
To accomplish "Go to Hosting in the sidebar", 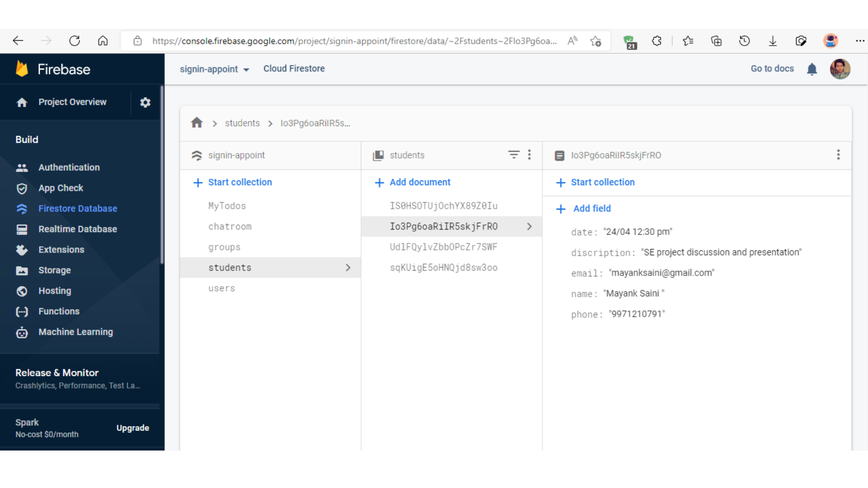I will [x=55, y=291].
